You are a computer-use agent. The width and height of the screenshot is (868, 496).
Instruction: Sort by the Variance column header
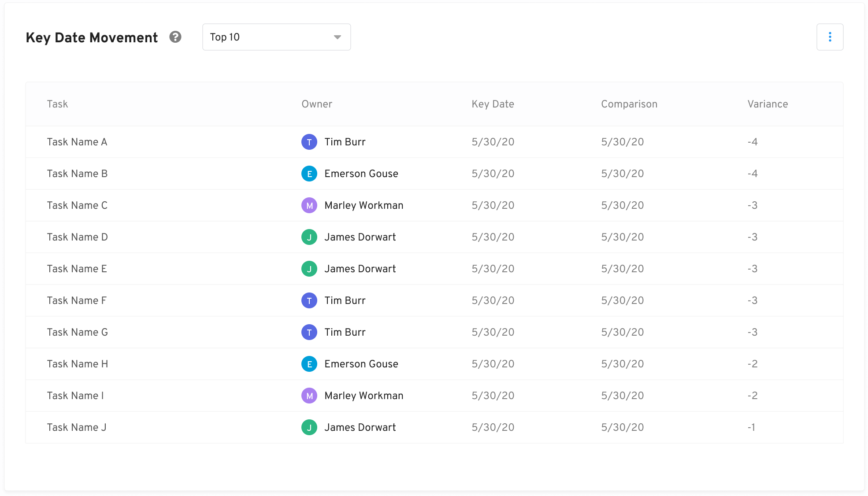[768, 104]
